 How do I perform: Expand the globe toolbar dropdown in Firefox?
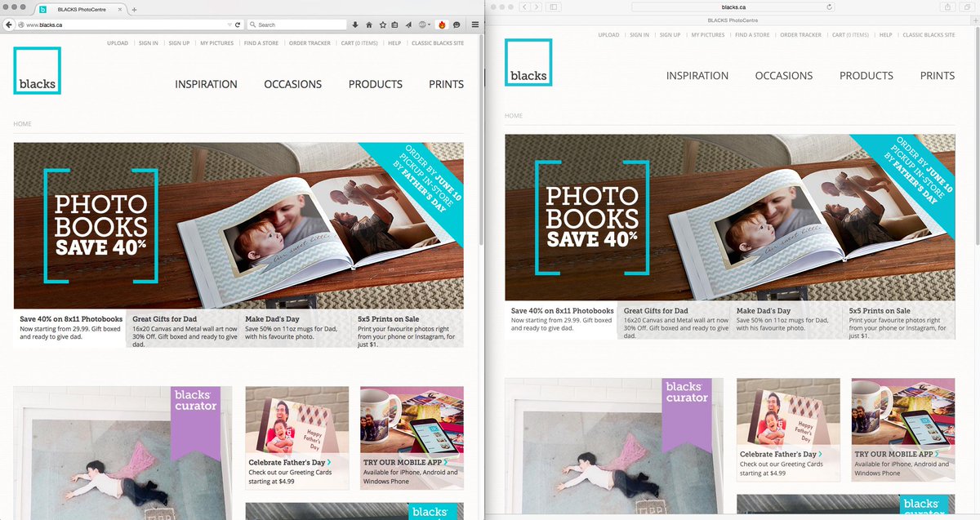pos(425,24)
